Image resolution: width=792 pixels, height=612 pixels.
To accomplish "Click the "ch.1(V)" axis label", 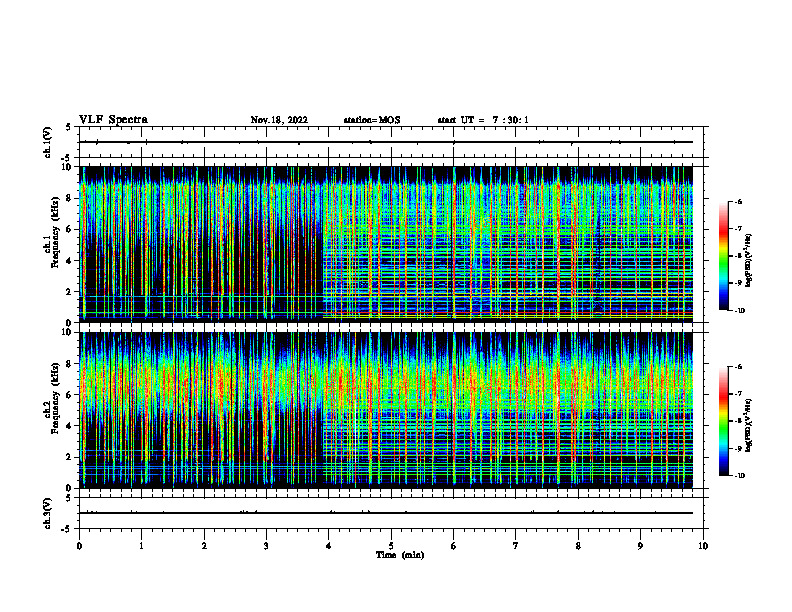I will point(48,142).
